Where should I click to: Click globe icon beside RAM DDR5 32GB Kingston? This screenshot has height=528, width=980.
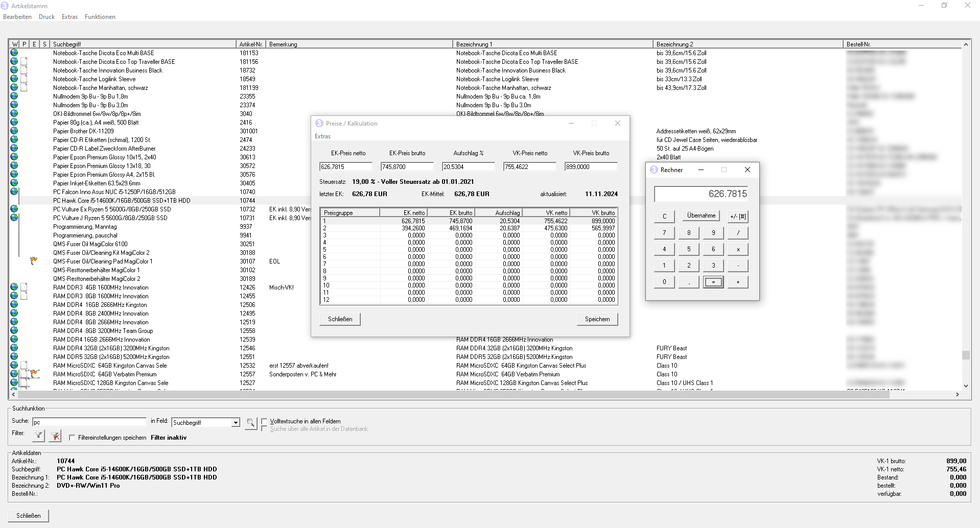14,356
